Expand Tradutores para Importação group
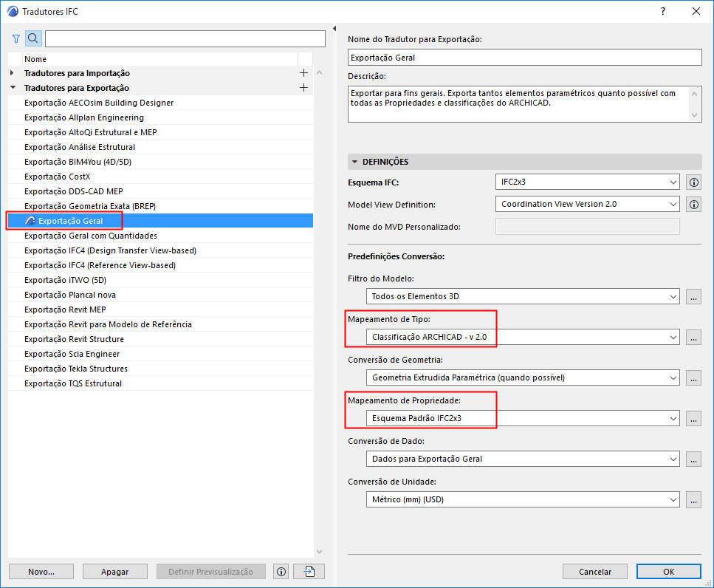 [x=13, y=73]
